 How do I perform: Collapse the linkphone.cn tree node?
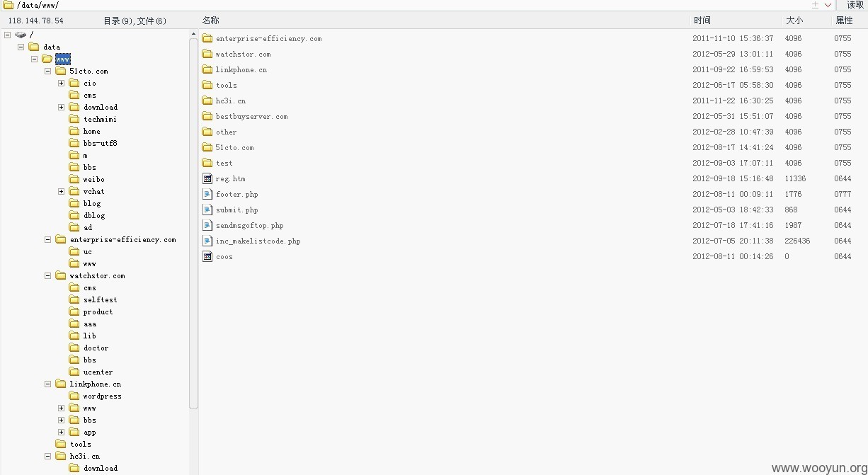point(47,384)
